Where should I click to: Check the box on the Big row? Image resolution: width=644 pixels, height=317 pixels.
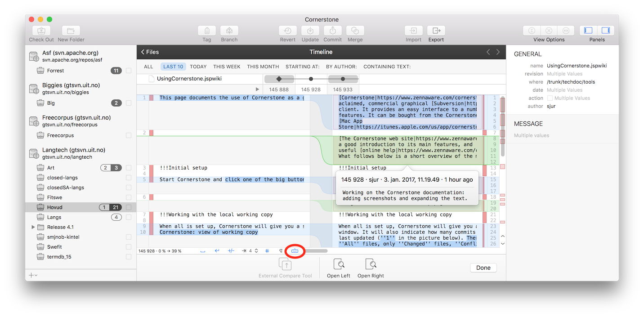click(x=129, y=103)
